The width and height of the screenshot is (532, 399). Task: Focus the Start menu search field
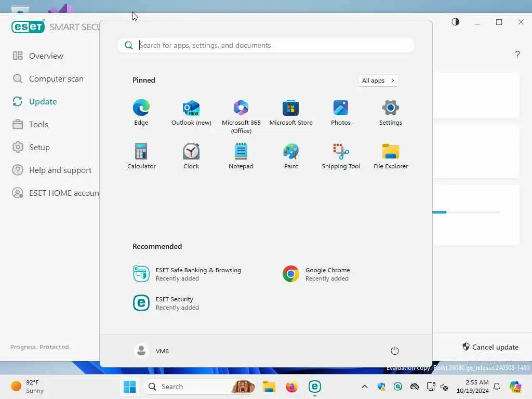point(266,46)
